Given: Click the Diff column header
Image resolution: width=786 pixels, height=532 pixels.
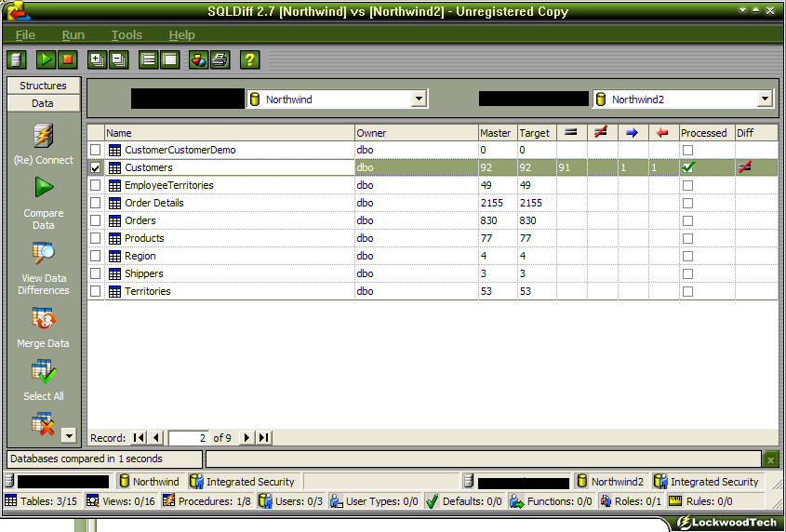Looking at the screenshot, I should point(756,133).
